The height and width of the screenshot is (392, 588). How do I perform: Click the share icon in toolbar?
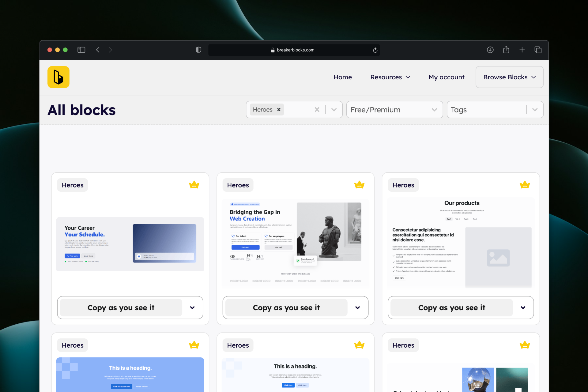[506, 50]
